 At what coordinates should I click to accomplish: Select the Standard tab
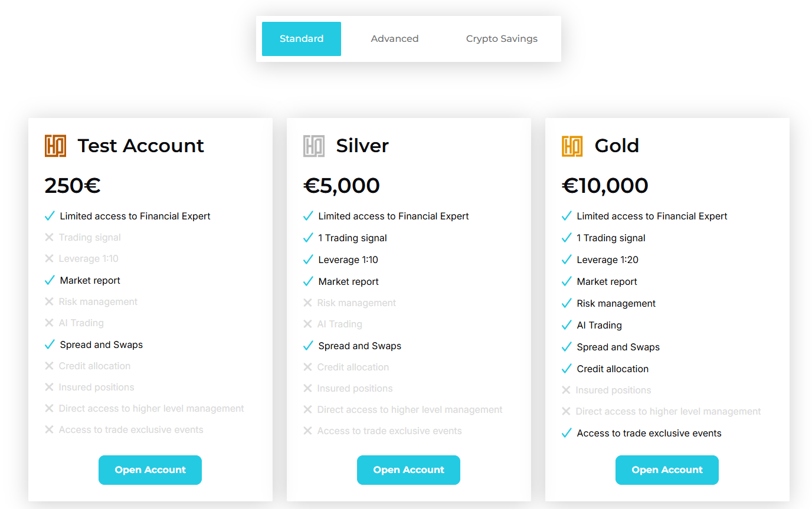[x=302, y=39]
